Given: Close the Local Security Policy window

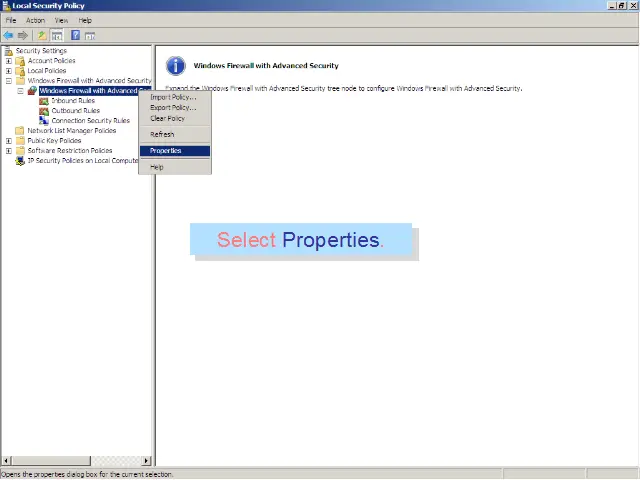Looking at the screenshot, I should [633, 6].
